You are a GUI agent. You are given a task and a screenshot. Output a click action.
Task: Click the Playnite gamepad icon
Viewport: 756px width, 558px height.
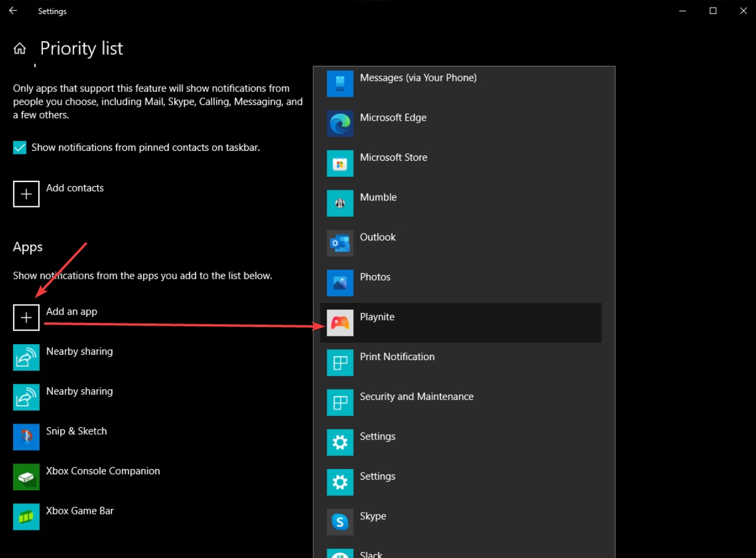pyautogui.click(x=340, y=323)
